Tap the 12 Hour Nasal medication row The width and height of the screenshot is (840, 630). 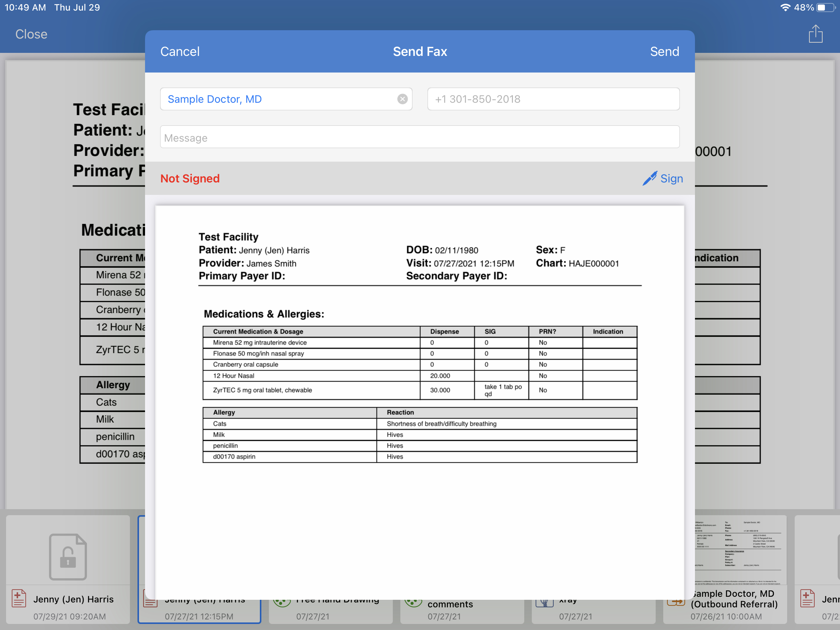click(x=420, y=375)
